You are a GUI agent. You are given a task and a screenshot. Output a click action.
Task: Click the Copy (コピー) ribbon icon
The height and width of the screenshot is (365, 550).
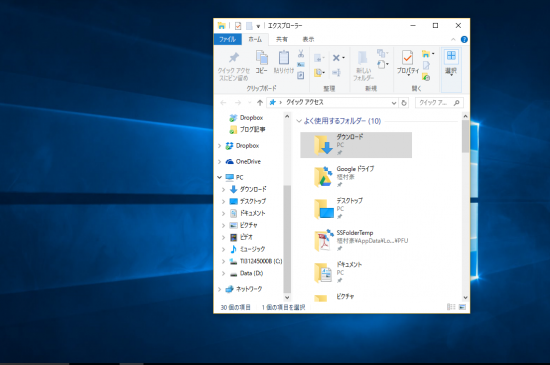262,58
